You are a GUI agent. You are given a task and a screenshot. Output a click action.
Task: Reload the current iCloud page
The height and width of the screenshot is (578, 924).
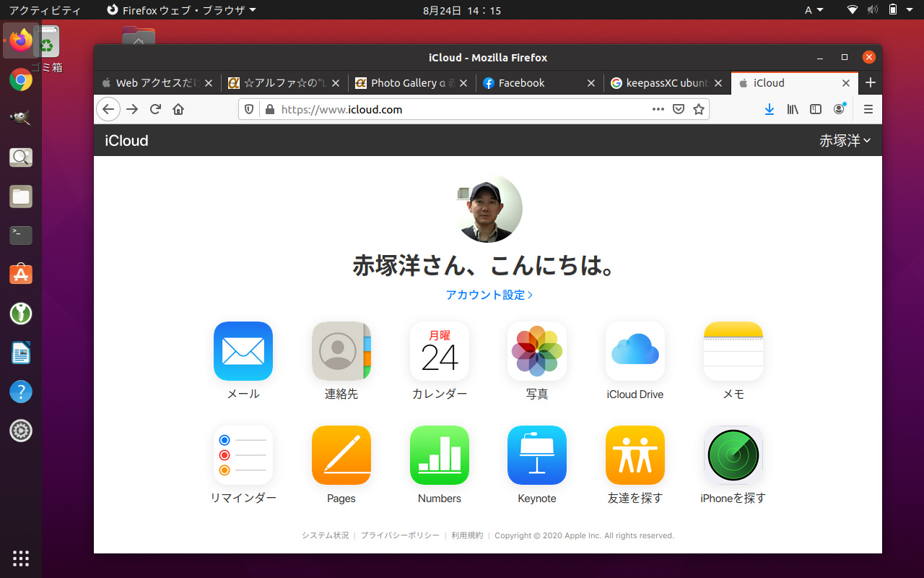(x=155, y=109)
